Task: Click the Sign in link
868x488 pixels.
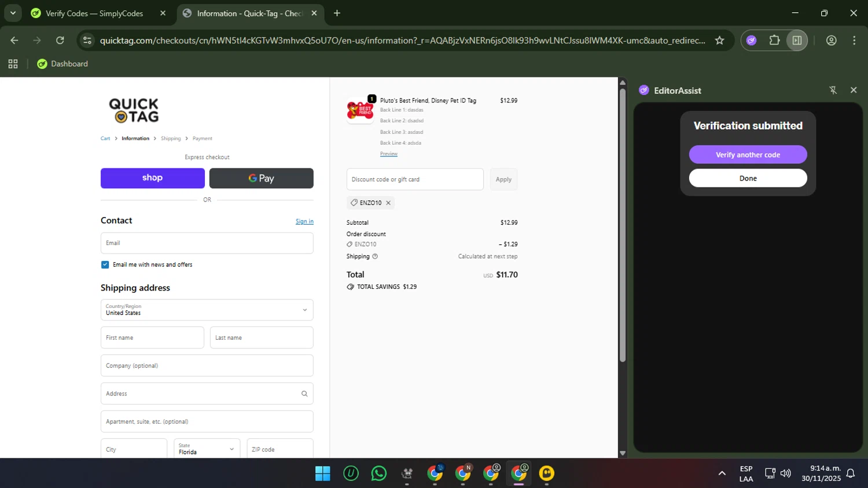Action: pyautogui.click(x=304, y=221)
